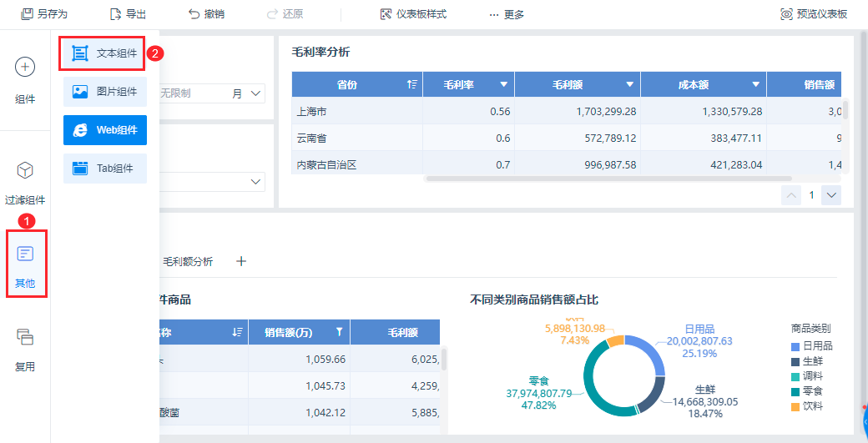Expand the month (月) dropdown
This screenshot has width=868, height=443.
[x=255, y=93]
